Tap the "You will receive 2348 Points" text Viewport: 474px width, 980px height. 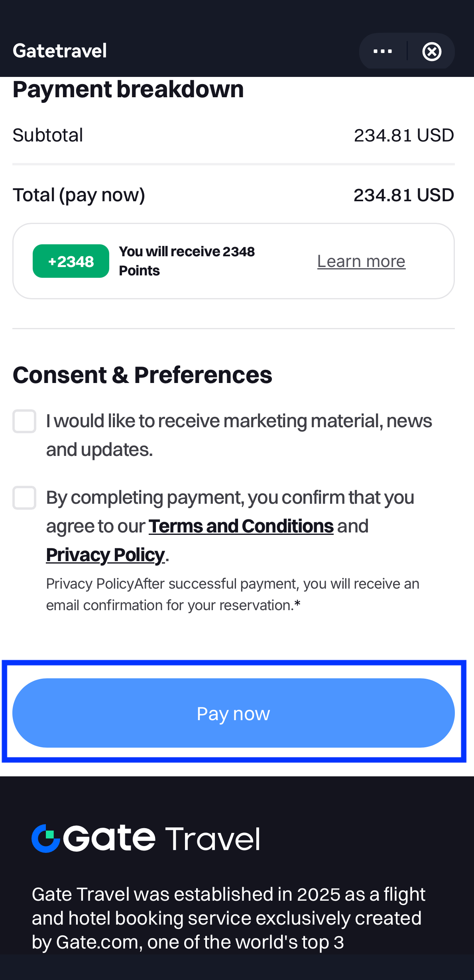click(187, 261)
